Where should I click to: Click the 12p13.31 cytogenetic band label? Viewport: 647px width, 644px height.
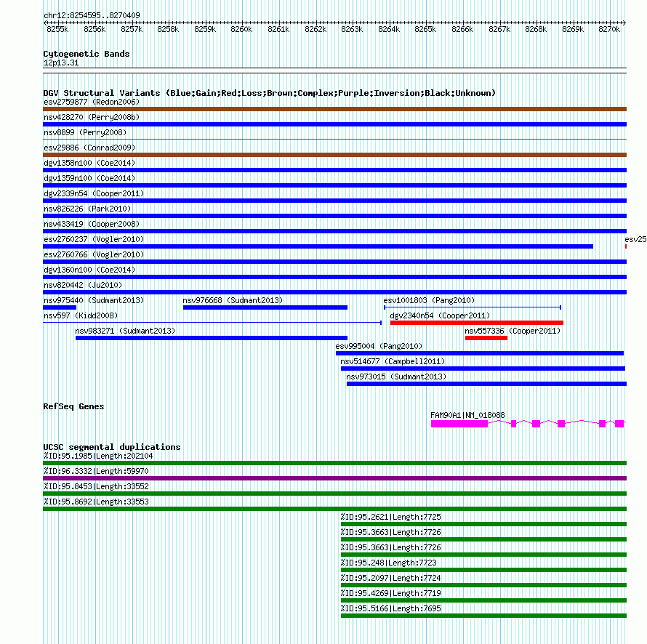[61, 63]
